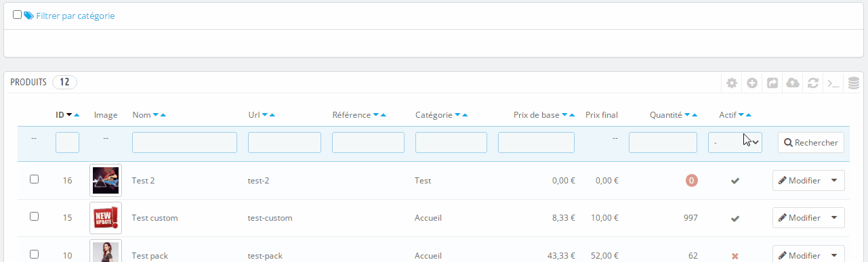Image resolution: width=868 pixels, height=262 pixels.
Task: Click product name Test custom
Action: [x=154, y=218]
